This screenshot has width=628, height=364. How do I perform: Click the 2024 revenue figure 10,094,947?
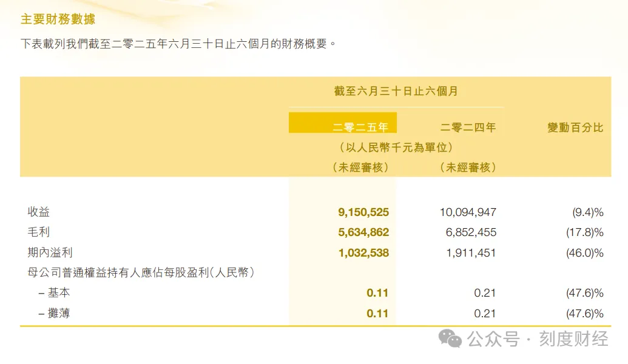click(467, 212)
